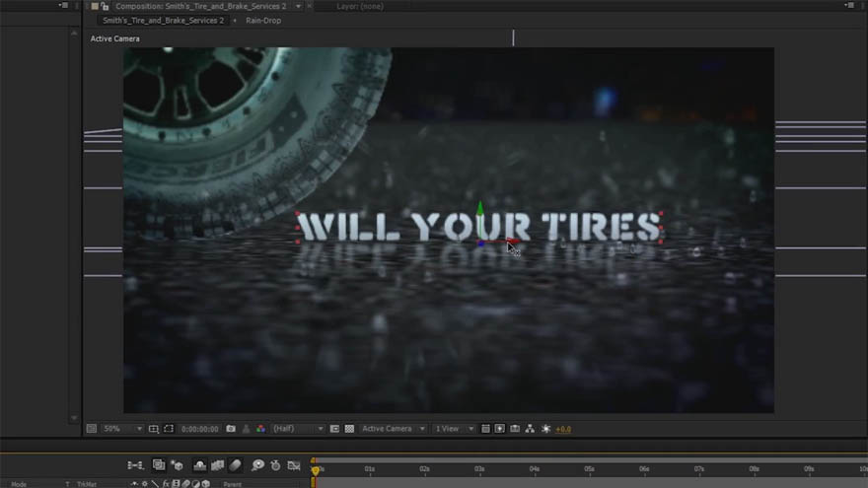
Task: Click the current time indicator marker
Action: tap(315, 470)
